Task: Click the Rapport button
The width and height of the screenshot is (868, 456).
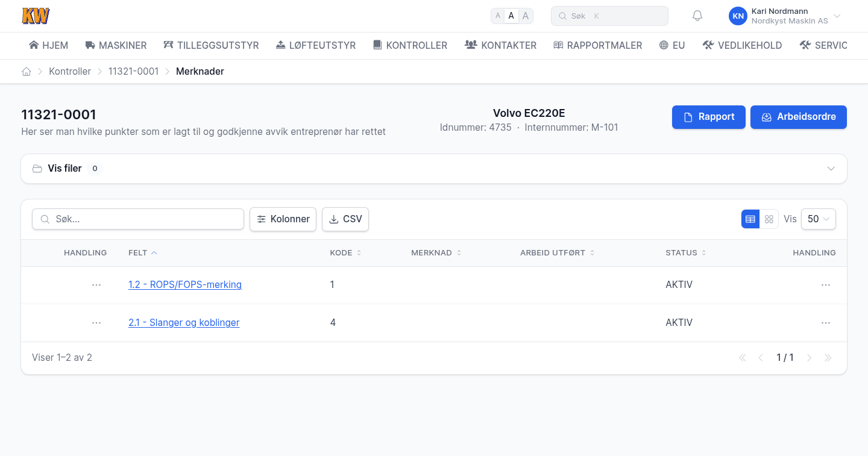Action: (709, 117)
